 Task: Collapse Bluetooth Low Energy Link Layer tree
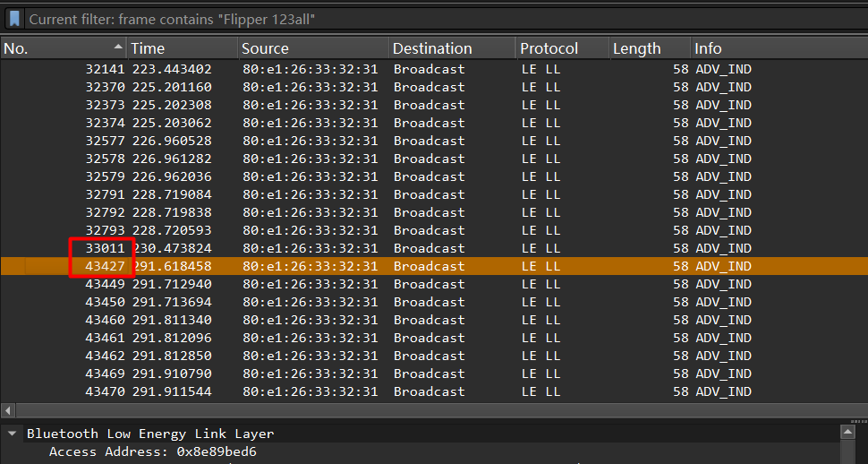[x=13, y=434]
